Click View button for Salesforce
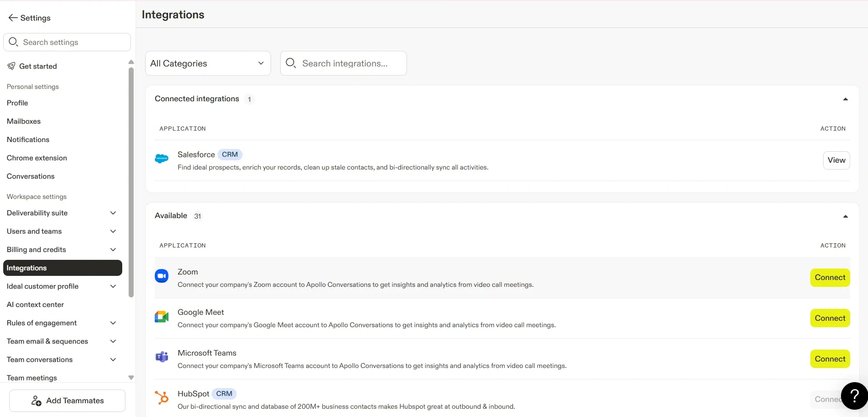The height and width of the screenshot is (417, 868). point(836,160)
